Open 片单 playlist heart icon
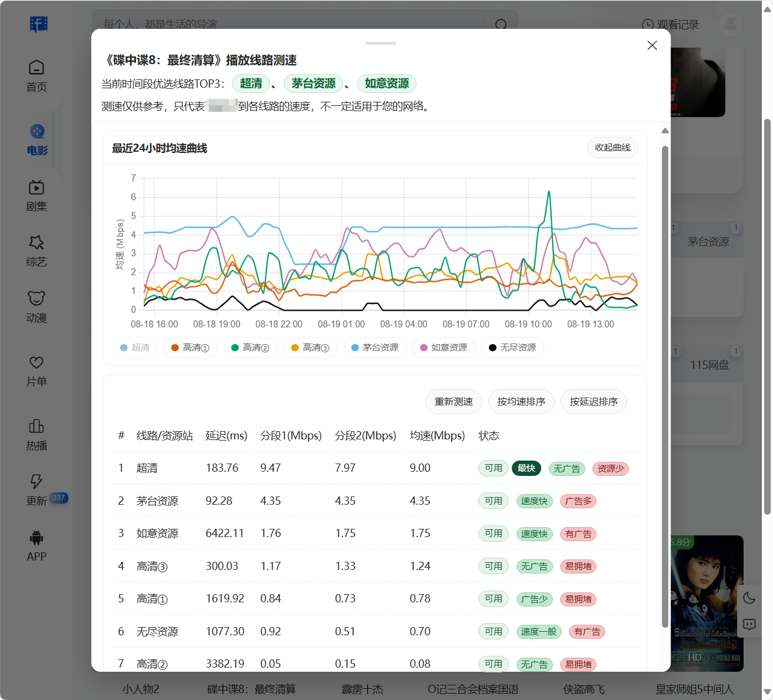 pyautogui.click(x=36, y=362)
